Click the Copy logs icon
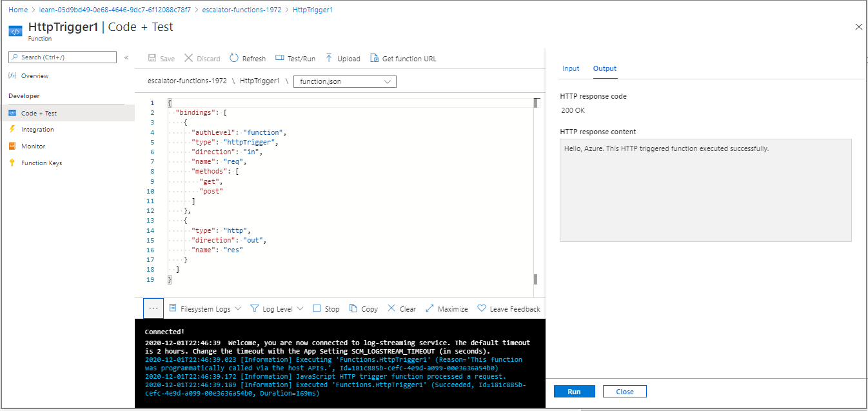The width and height of the screenshot is (868, 411). [x=363, y=308]
